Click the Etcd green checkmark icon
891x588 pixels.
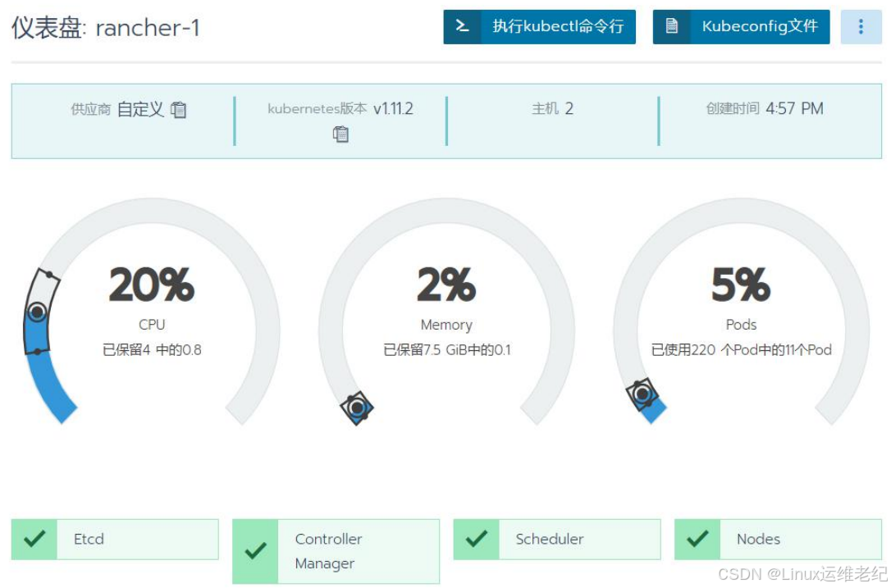(x=34, y=539)
